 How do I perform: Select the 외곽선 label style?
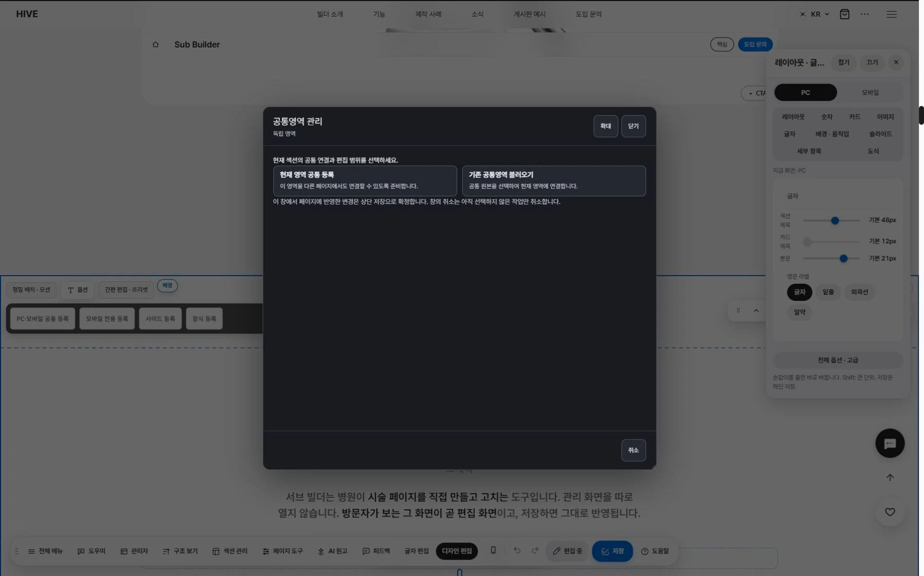(859, 292)
